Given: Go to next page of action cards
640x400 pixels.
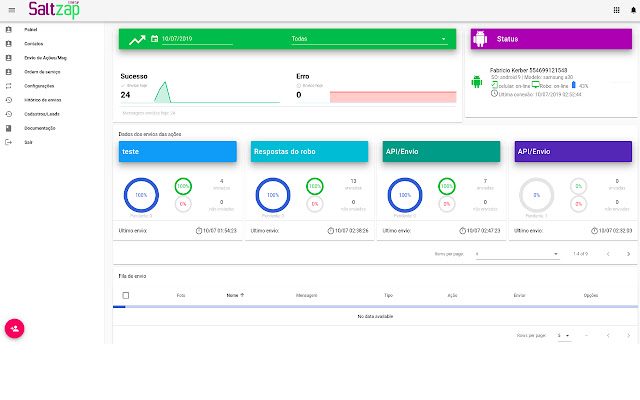Looking at the screenshot, I should pyautogui.click(x=629, y=254).
